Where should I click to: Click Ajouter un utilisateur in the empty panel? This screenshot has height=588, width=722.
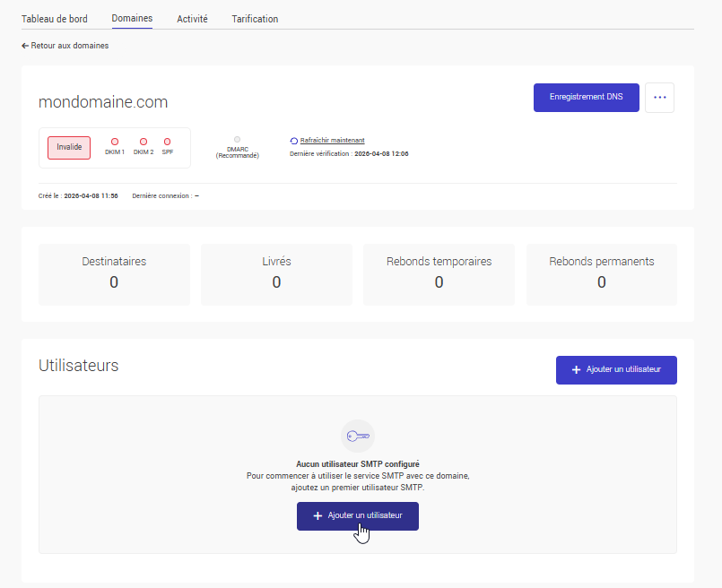pos(357,515)
